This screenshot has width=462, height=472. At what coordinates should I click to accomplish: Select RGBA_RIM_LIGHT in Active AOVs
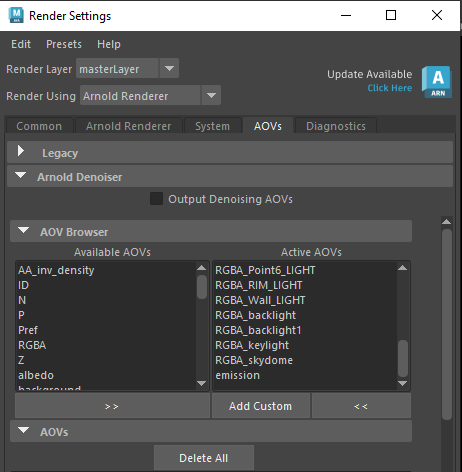[x=259, y=285]
